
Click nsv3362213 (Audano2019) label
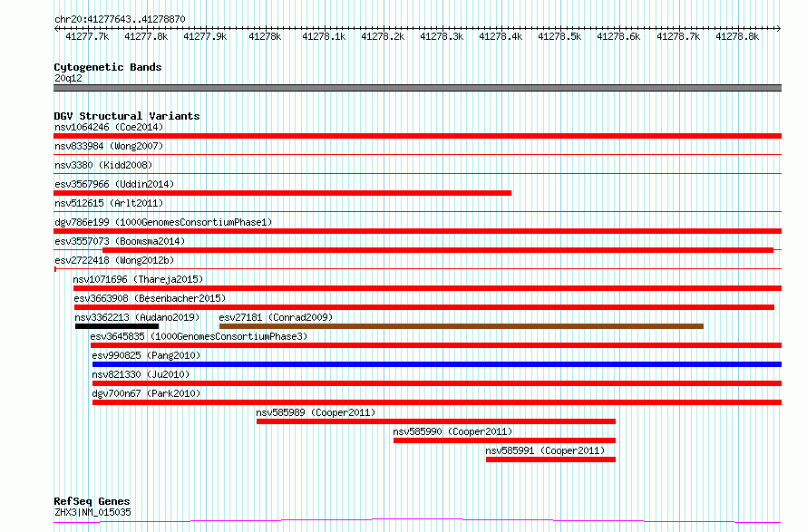click(137, 317)
